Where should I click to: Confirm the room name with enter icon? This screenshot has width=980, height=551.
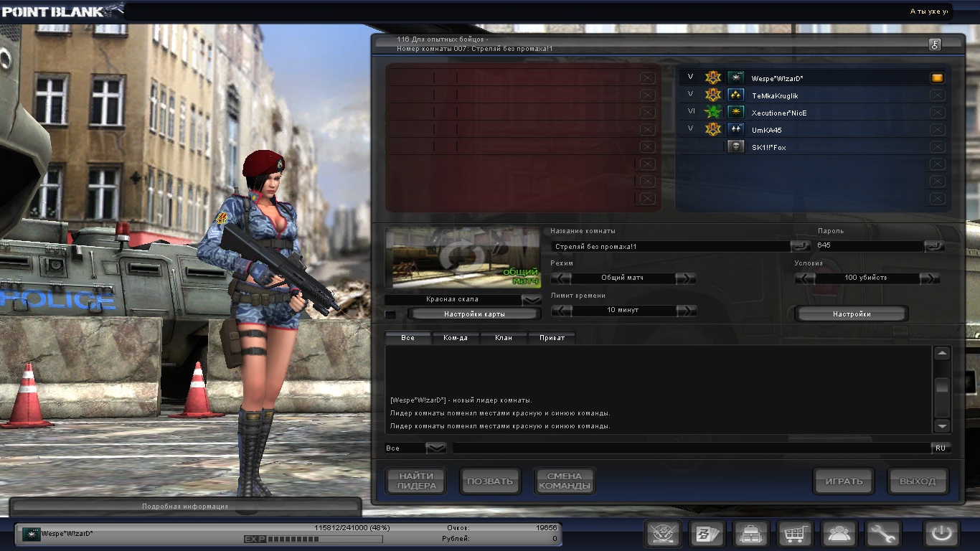coord(800,246)
